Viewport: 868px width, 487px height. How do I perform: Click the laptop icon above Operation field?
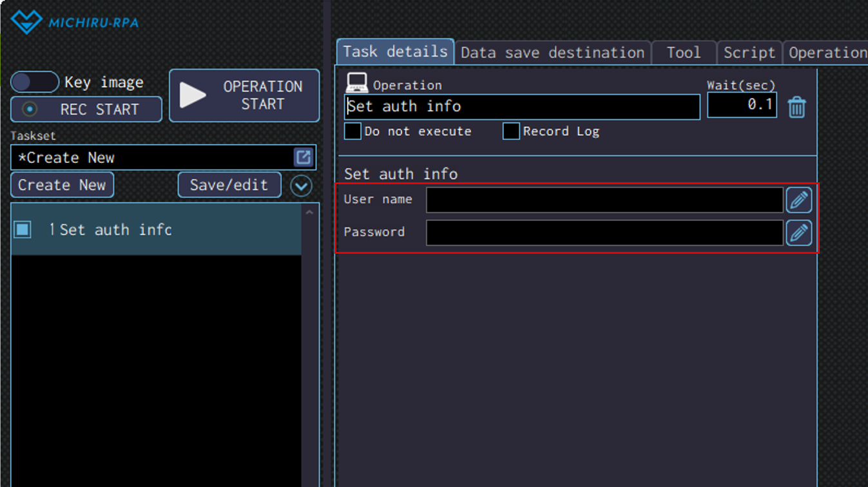357,83
